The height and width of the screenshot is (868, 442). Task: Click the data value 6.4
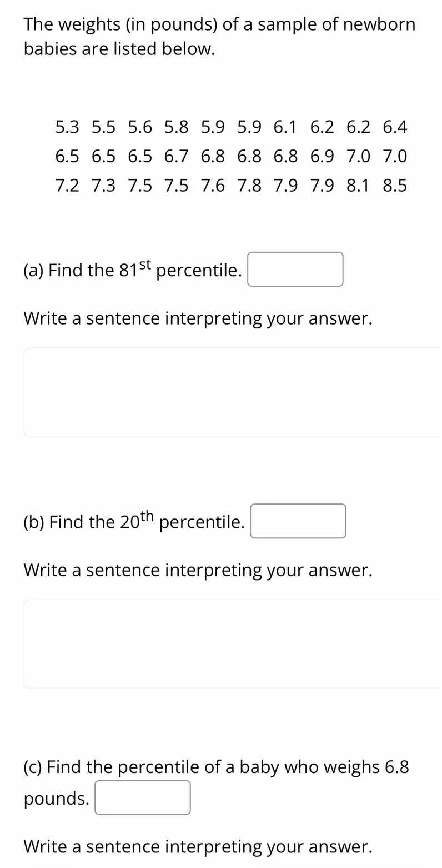[x=395, y=127]
